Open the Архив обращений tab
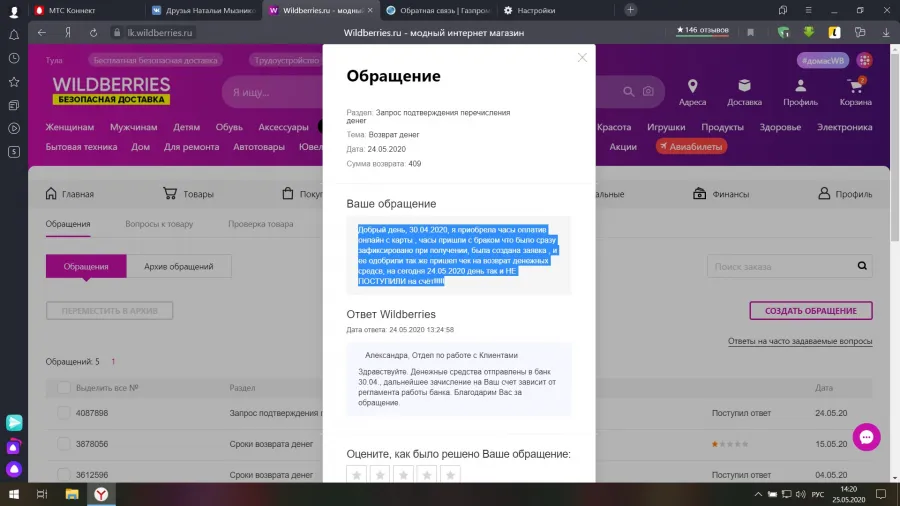The width and height of the screenshot is (900, 506). pyautogui.click(x=179, y=266)
